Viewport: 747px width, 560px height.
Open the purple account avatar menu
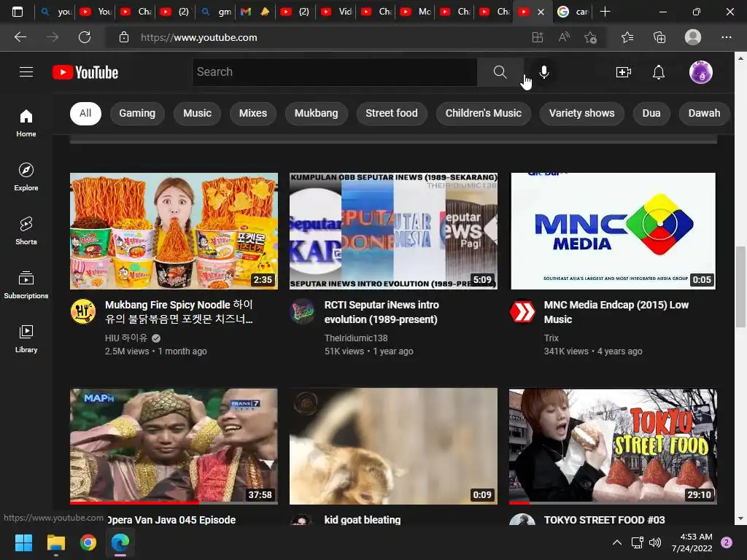(x=701, y=72)
